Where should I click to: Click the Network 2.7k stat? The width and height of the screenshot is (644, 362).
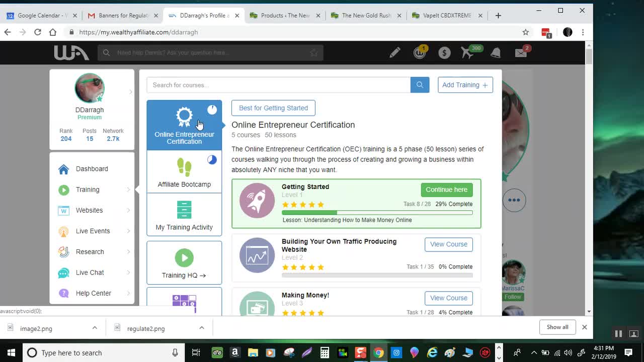click(113, 135)
